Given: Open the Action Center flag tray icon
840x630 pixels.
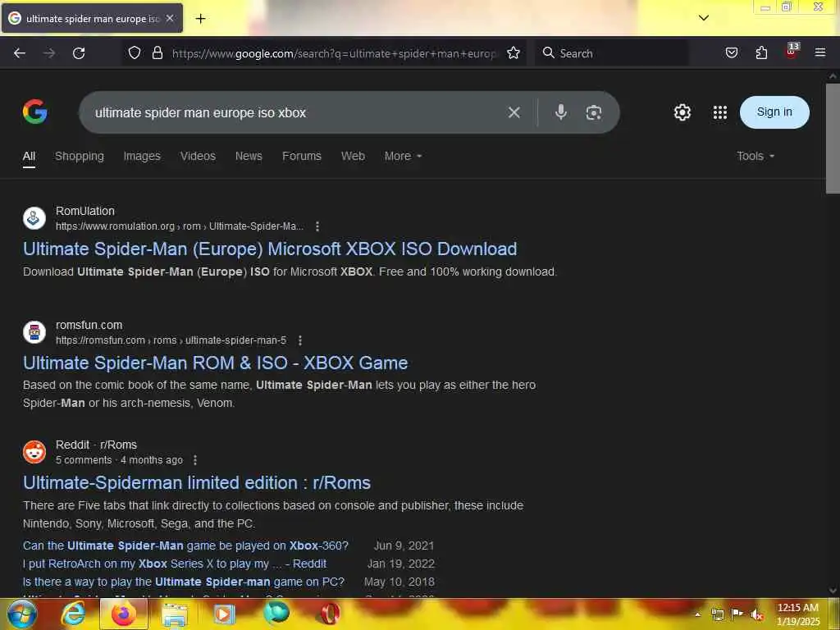Looking at the screenshot, I should tap(737, 614).
